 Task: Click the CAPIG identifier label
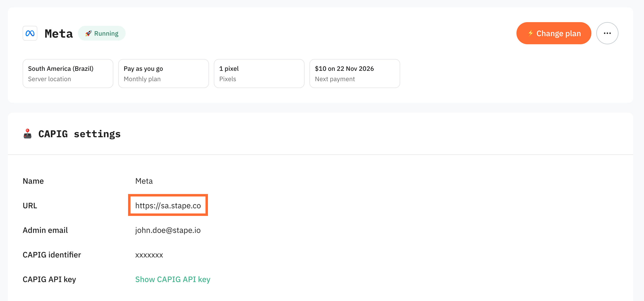click(52, 255)
